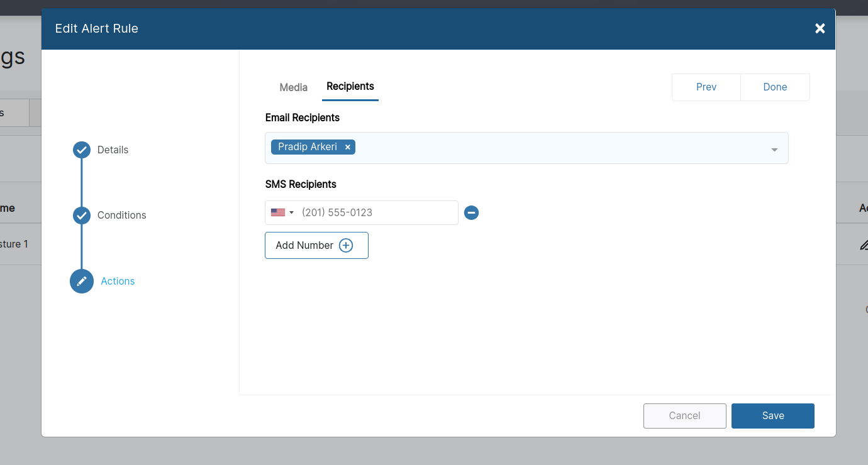This screenshot has height=465, width=868.
Task: Click the Prev button
Action: pos(706,87)
